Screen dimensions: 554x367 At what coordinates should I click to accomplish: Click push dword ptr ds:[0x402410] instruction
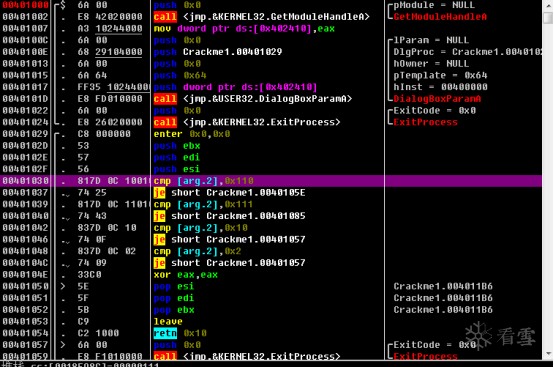click(235, 87)
